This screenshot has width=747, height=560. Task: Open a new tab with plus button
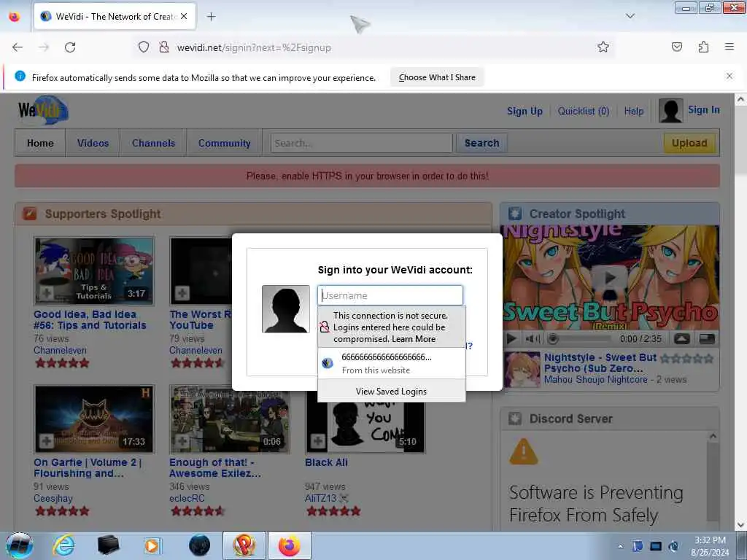(x=211, y=17)
